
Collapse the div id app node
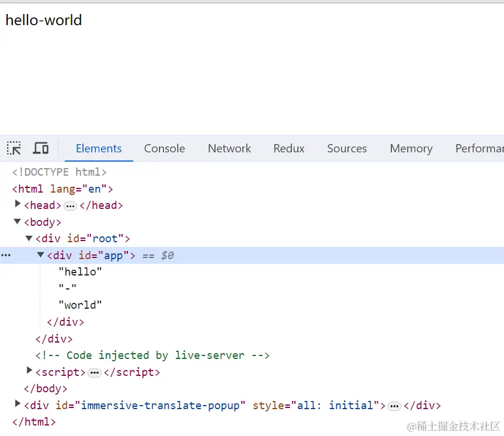(x=40, y=255)
